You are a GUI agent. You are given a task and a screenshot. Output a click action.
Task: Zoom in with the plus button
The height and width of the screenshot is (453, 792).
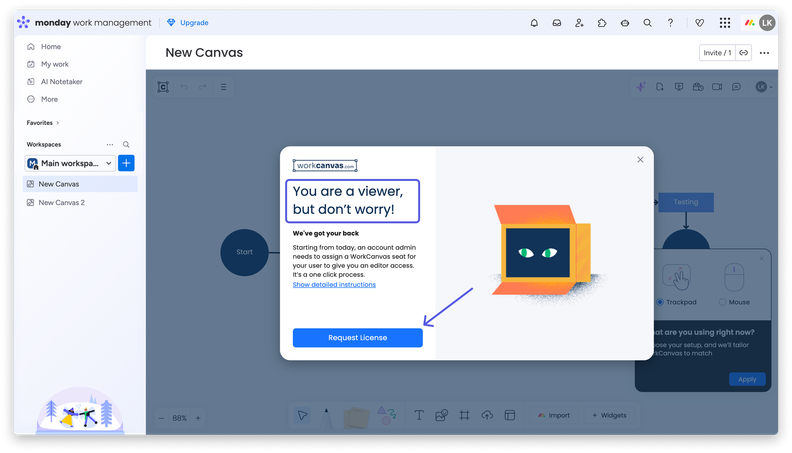(198, 418)
